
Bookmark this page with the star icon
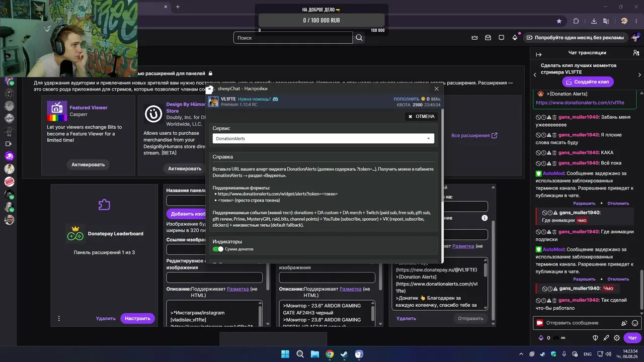559,21
